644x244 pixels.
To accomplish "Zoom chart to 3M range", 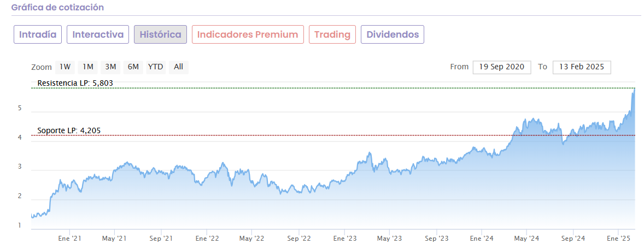I will (x=111, y=67).
